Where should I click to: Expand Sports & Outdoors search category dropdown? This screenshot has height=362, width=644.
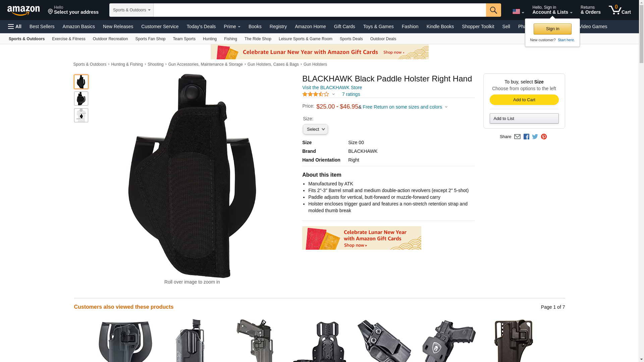(131, 10)
